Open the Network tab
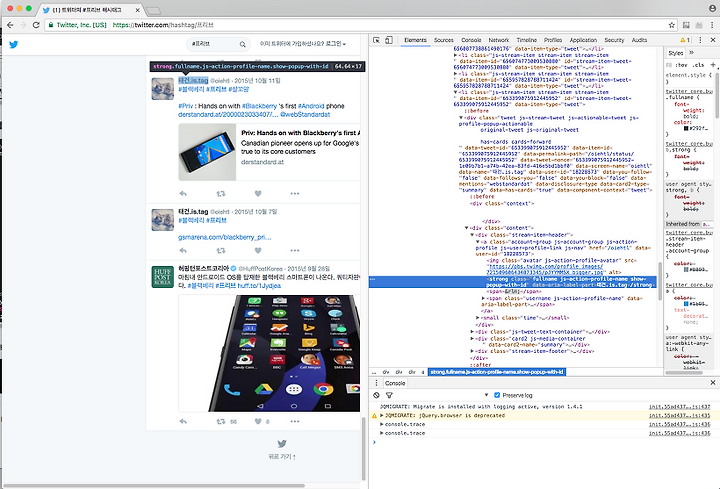 [499, 40]
